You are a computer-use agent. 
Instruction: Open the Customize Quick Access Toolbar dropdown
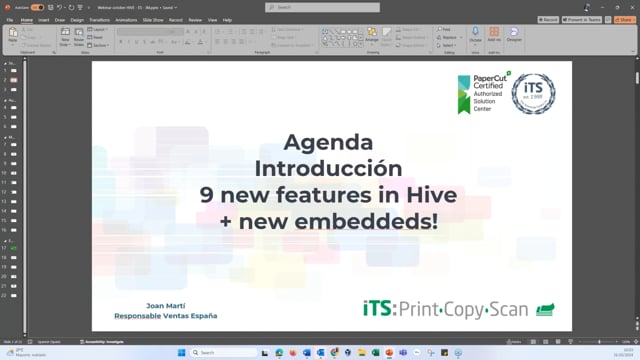[89, 7]
